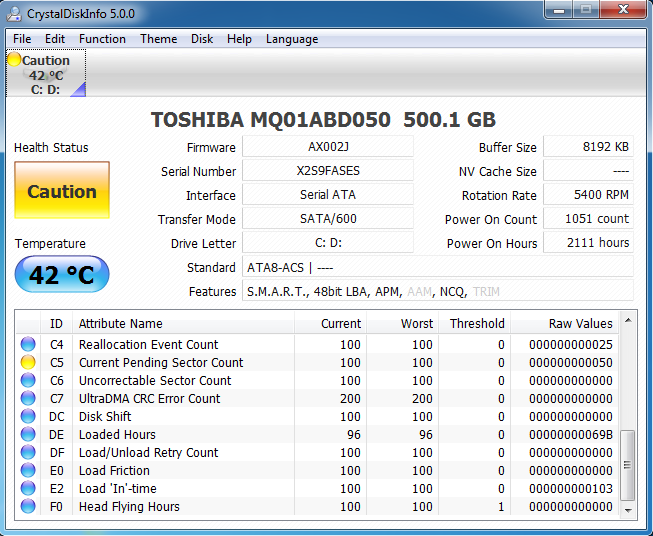Click the Worst column header

402,324
